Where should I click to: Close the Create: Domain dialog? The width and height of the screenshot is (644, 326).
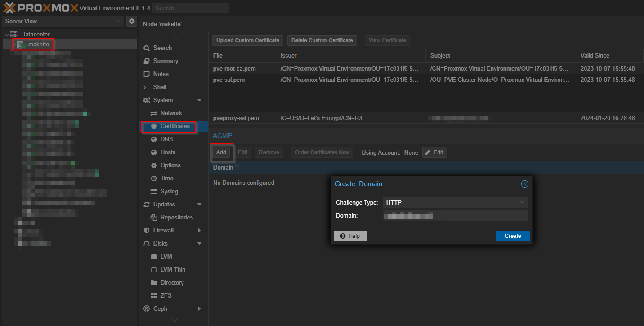tap(524, 184)
